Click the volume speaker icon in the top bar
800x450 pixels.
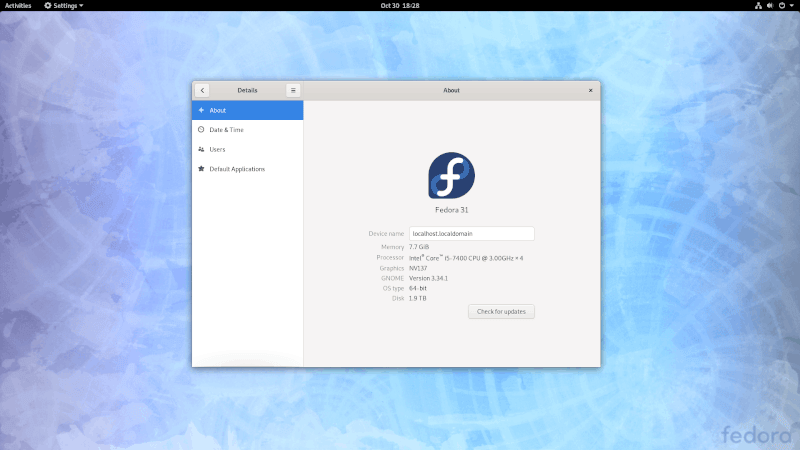pyautogui.click(x=771, y=5)
